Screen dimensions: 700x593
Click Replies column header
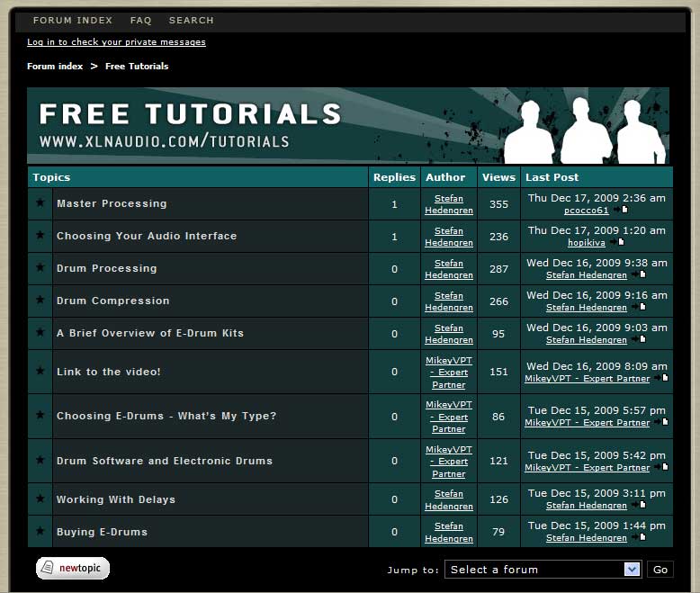click(x=394, y=177)
